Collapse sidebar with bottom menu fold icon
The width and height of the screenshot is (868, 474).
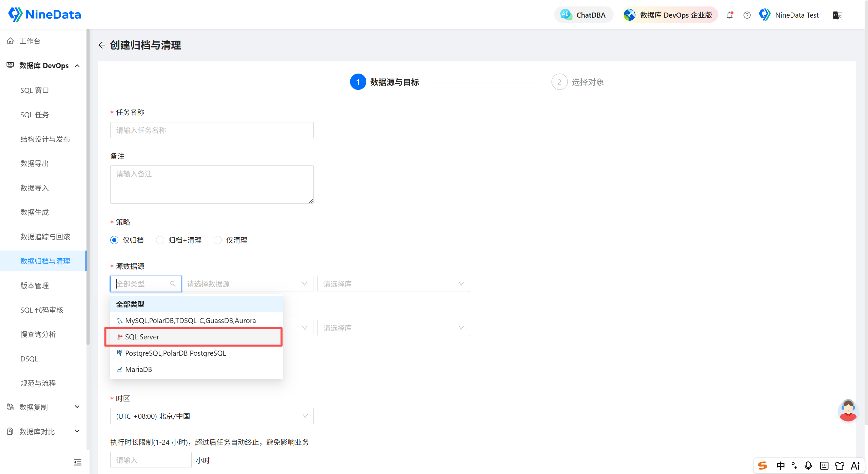click(x=78, y=462)
